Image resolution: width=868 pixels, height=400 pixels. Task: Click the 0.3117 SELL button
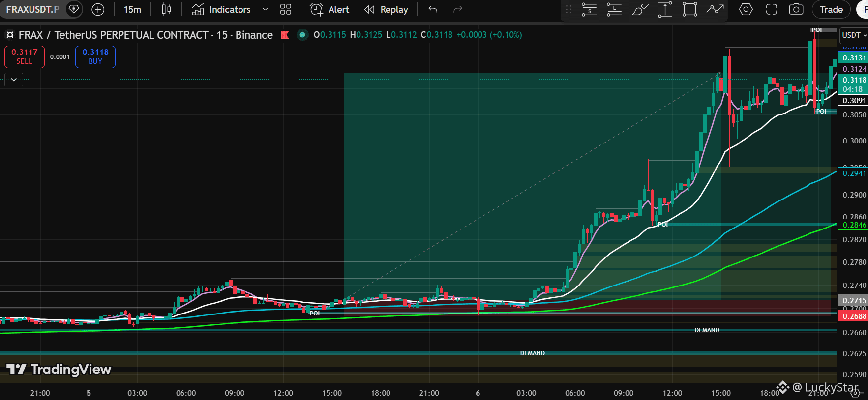(25, 57)
